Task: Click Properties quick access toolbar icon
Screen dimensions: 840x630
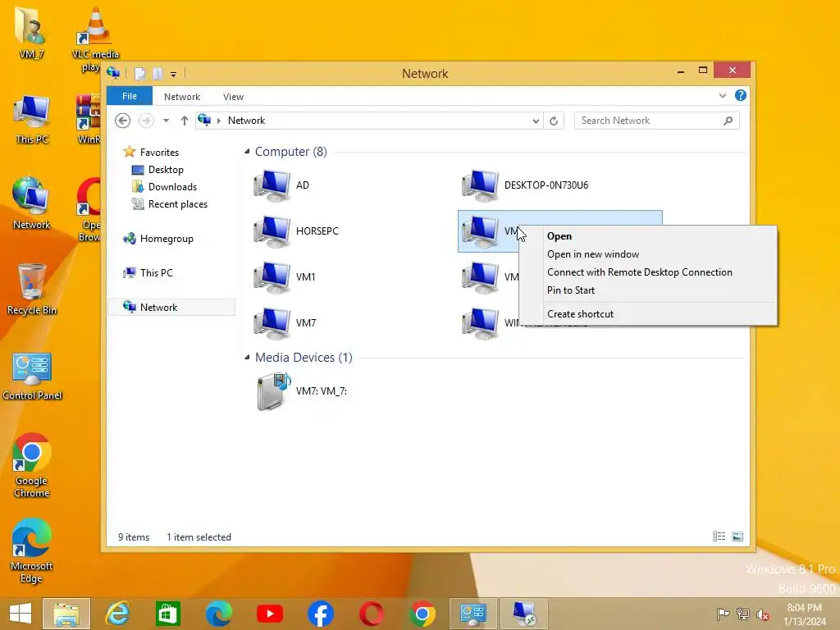Action: [x=139, y=73]
